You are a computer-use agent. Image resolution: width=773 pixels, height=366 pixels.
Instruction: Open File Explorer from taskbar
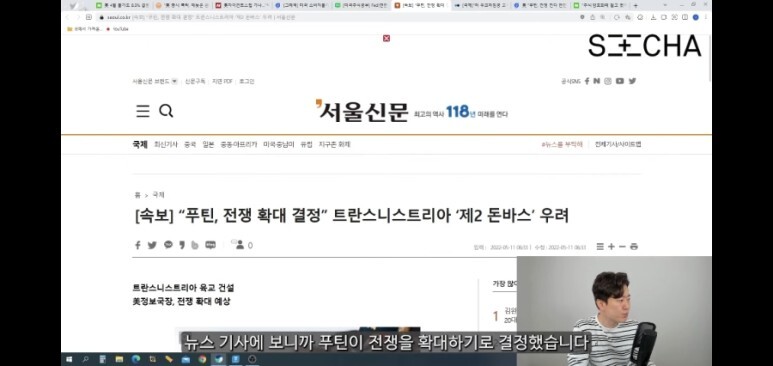click(x=119, y=359)
